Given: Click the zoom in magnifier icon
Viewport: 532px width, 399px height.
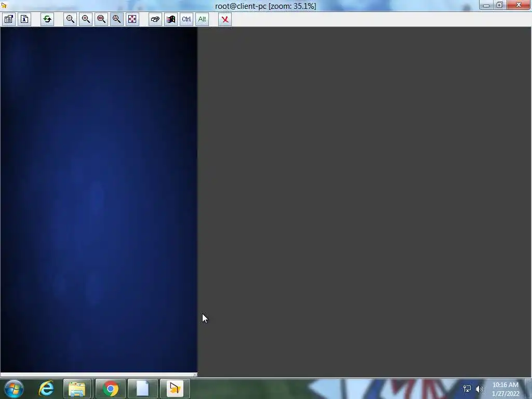Looking at the screenshot, I should click(86, 19).
